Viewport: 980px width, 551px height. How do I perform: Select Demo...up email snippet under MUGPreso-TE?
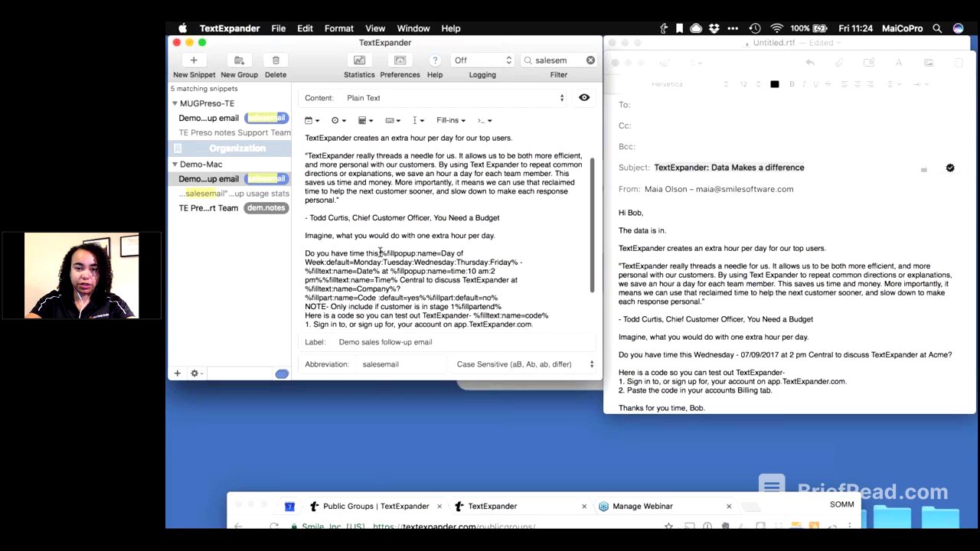pos(230,118)
